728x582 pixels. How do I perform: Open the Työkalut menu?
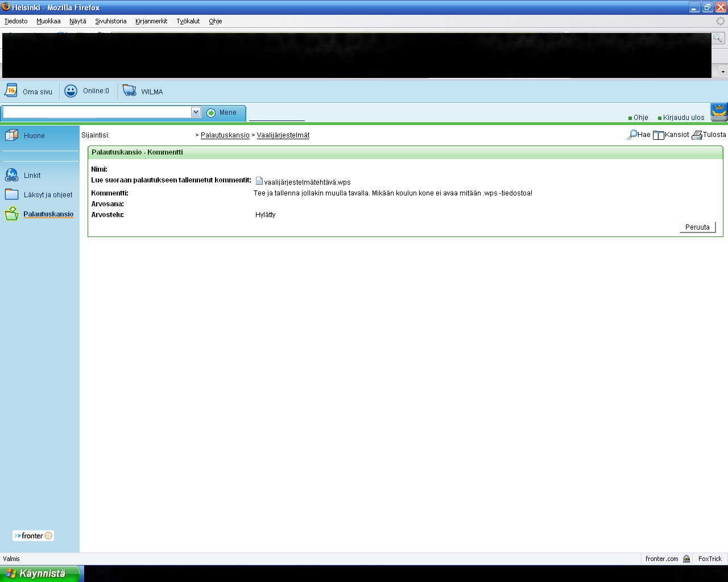[x=188, y=21]
